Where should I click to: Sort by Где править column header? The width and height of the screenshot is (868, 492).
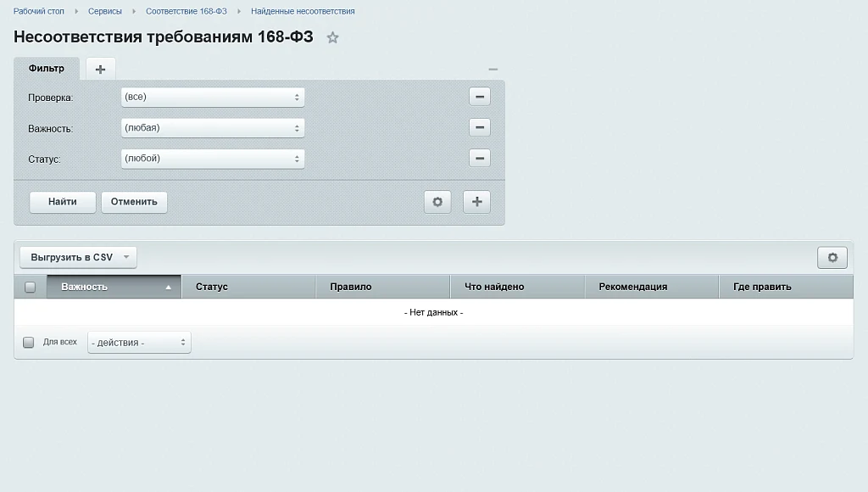786,287
